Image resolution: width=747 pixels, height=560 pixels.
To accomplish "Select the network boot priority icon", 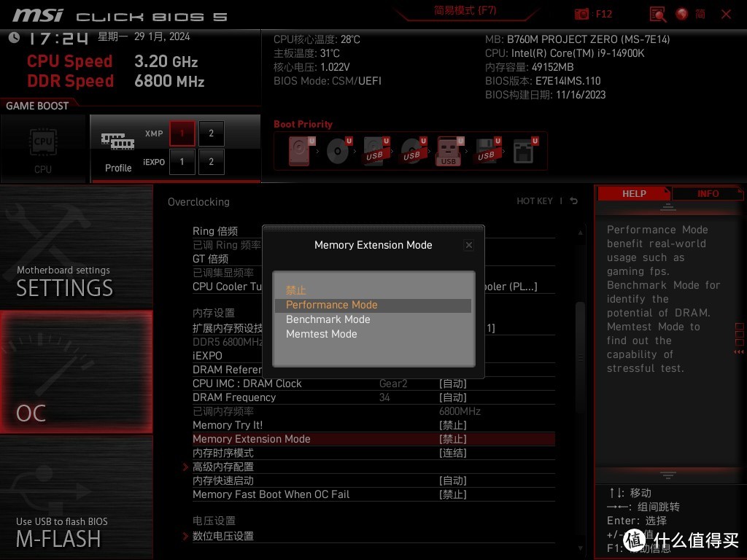I will [525, 151].
